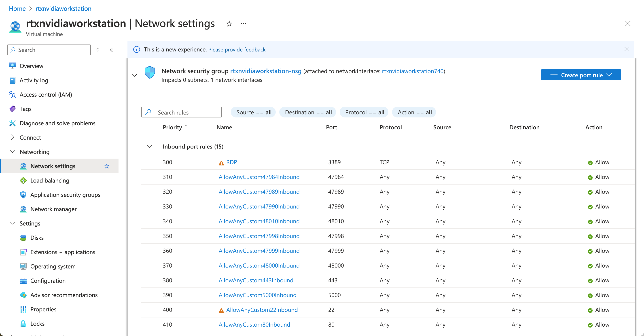Click the Locks padlock icon
The width and height of the screenshot is (644, 336).
click(23, 323)
